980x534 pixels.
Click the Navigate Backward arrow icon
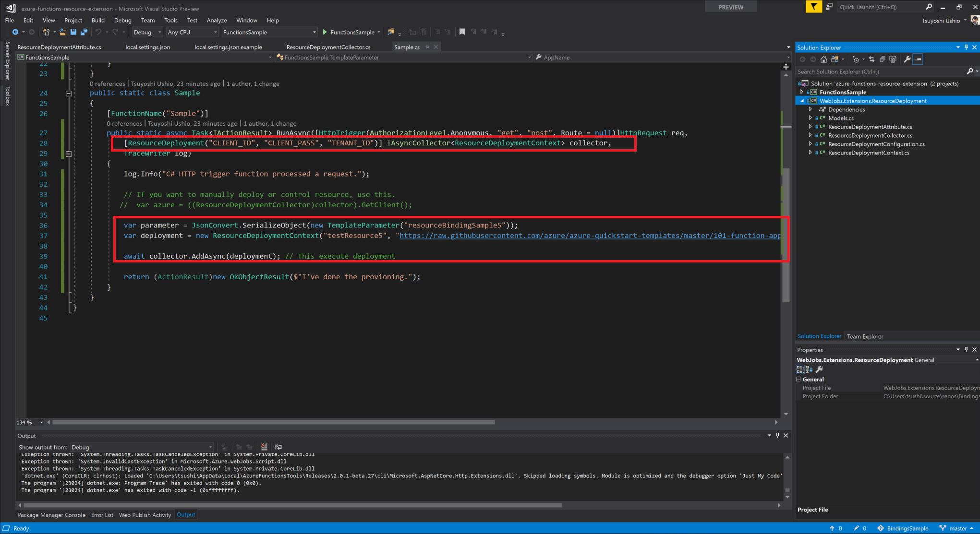16,32
